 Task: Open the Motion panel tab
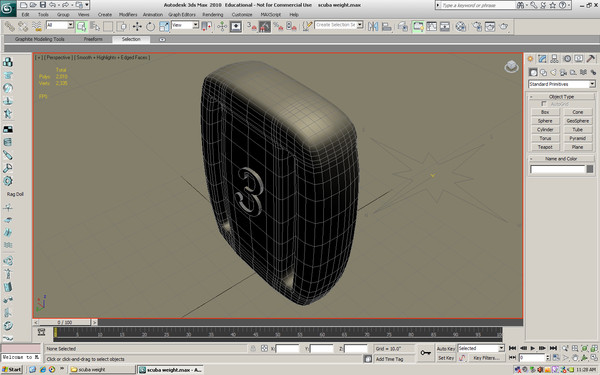pos(567,59)
